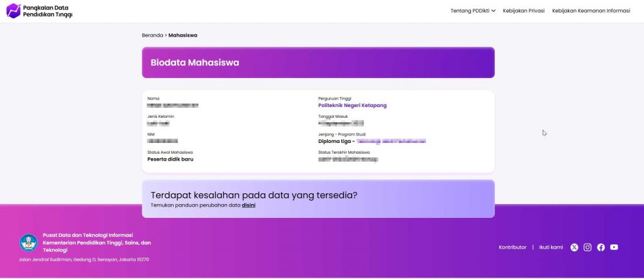The image size is (644, 279).
Task: Click Mahasiswa in the breadcrumb
Action: tap(182, 35)
